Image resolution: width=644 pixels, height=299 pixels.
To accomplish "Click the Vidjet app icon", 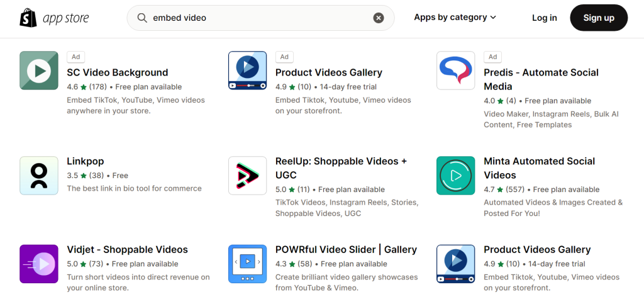I will click(39, 264).
